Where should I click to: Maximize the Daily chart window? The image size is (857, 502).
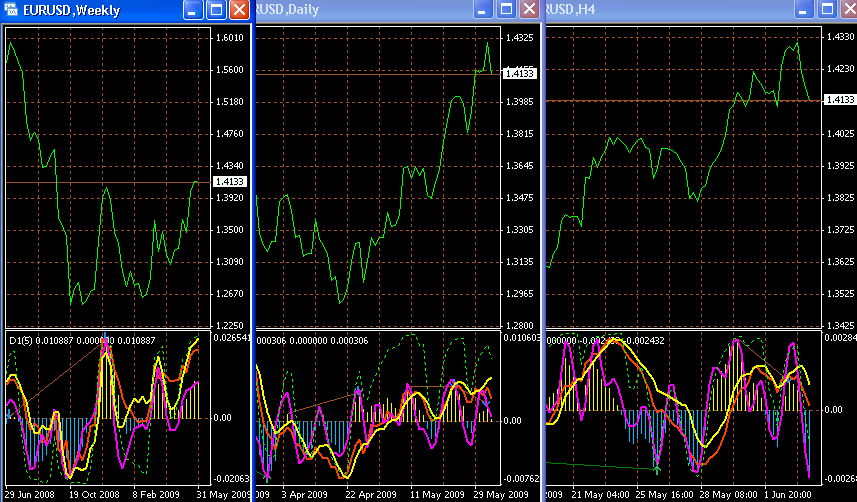coord(506,9)
